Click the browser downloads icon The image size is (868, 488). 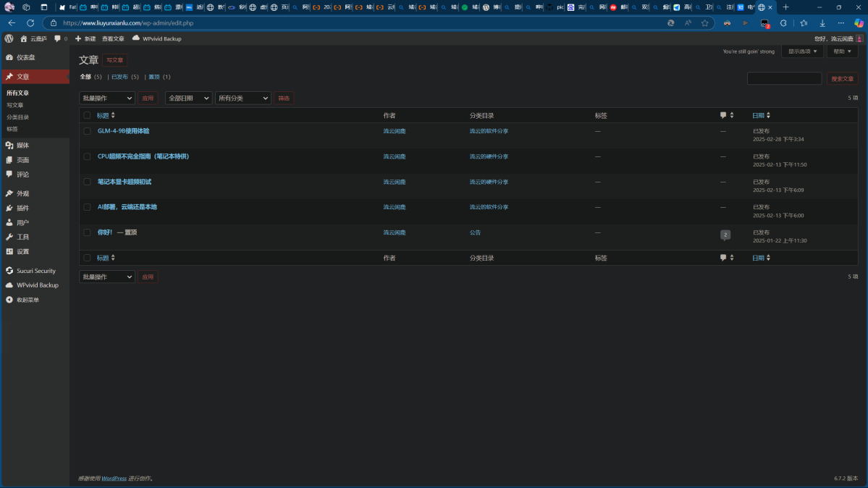(822, 23)
